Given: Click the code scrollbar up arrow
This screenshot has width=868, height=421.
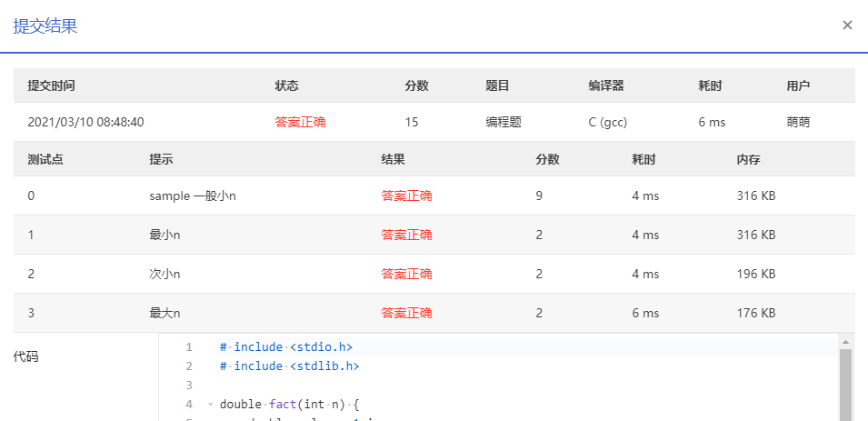Looking at the screenshot, I should click(845, 341).
